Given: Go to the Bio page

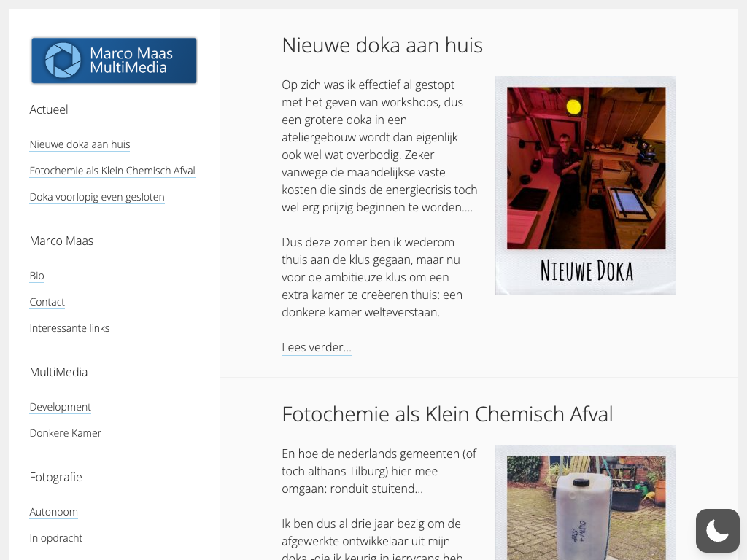Looking at the screenshot, I should tap(36, 276).
